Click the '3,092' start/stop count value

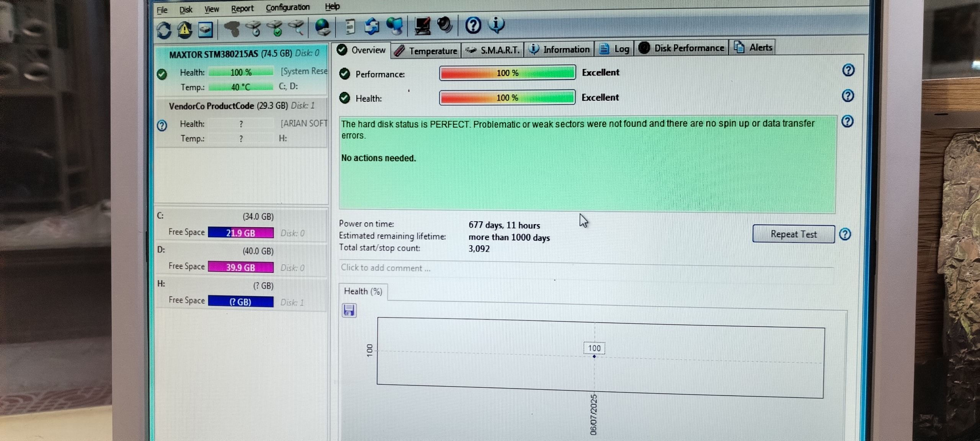[479, 249]
